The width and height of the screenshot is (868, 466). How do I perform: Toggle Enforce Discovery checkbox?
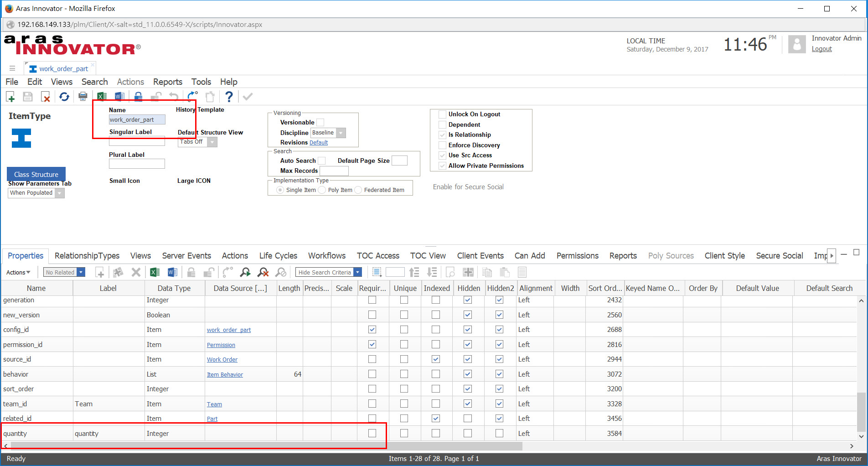pyautogui.click(x=442, y=145)
